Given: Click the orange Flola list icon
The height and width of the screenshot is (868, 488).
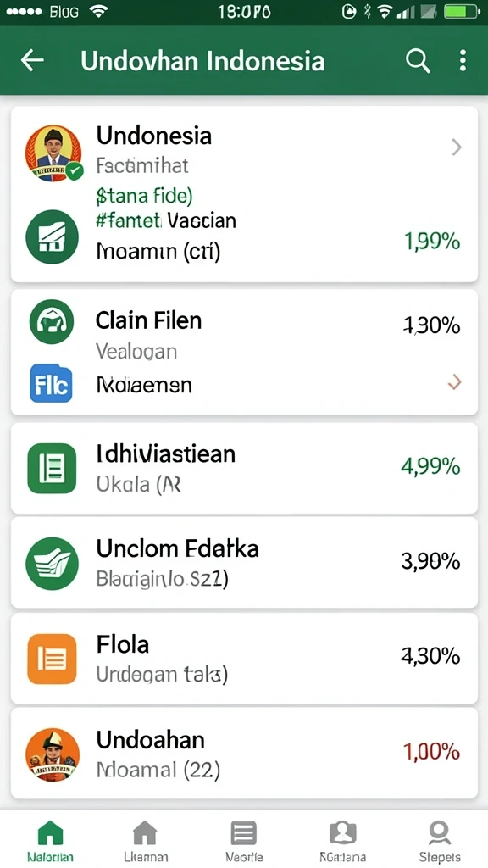Looking at the screenshot, I should 52,659.
